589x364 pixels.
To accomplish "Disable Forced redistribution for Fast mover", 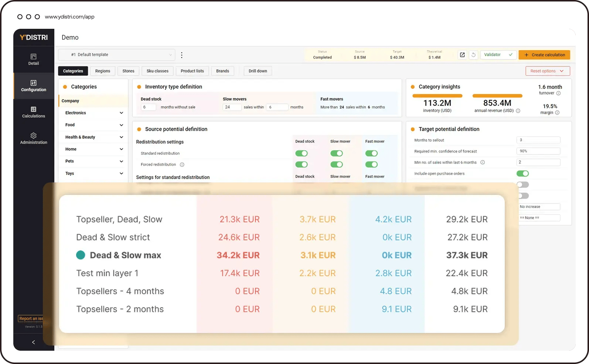I will [371, 165].
